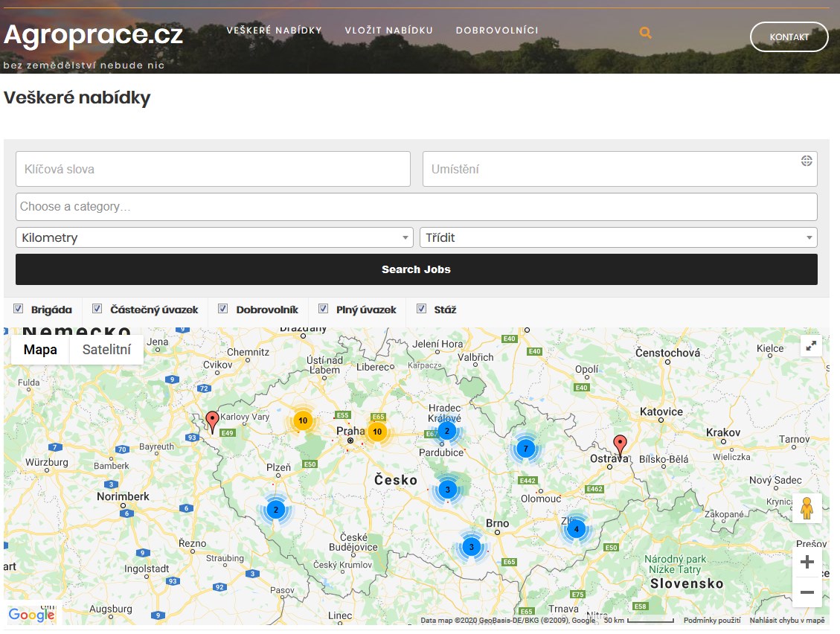Disable the Stáž filter checkbox
This screenshot has height=634, width=840.
pos(422,309)
